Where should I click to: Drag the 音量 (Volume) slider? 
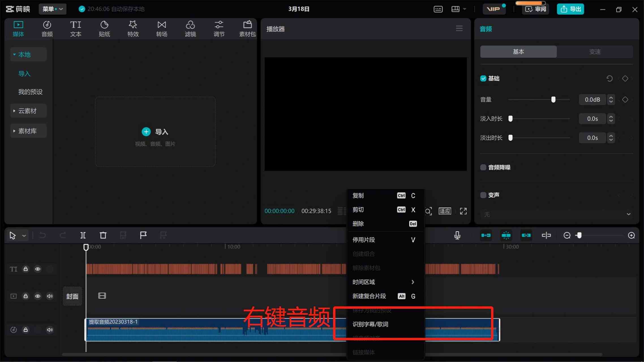pyautogui.click(x=553, y=100)
